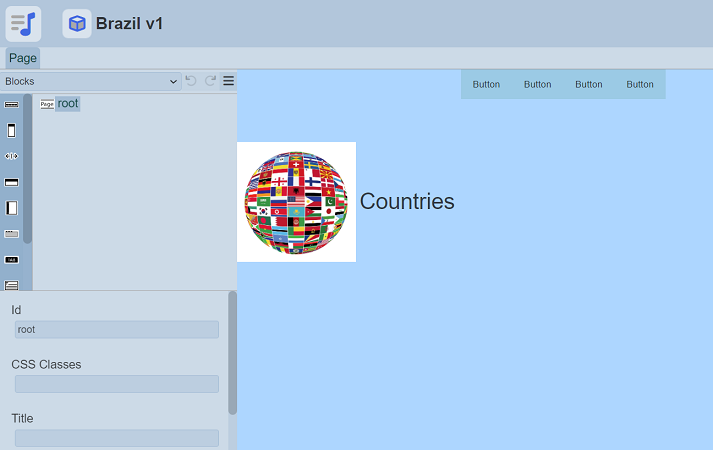Viewport: 713px width, 450px height.
Task: Select the horizontal arrows splitter block icon
Action: tap(12, 156)
